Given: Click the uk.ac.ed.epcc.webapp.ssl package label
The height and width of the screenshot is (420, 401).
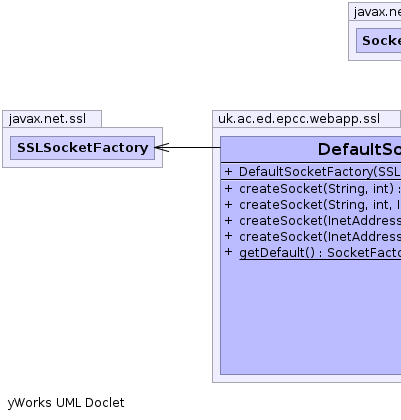Looking at the screenshot, I should [x=299, y=119].
